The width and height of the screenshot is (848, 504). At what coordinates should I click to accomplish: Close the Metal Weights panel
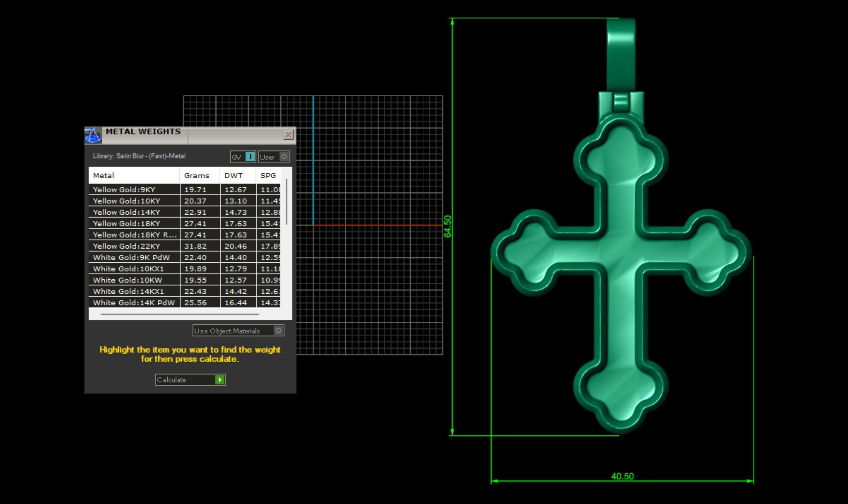[288, 135]
